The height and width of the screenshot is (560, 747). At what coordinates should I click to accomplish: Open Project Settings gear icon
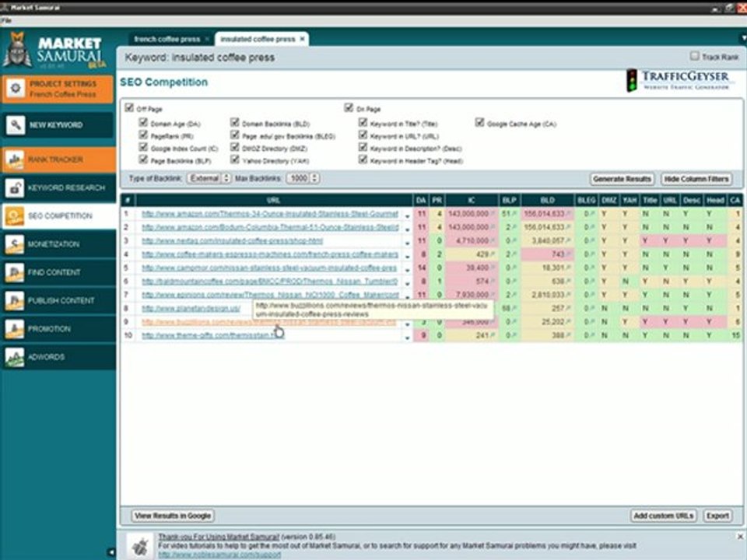[x=16, y=89]
